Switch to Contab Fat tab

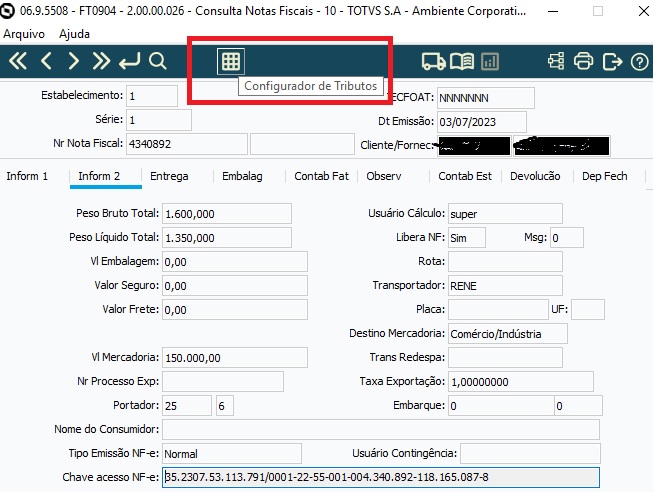(x=321, y=176)
